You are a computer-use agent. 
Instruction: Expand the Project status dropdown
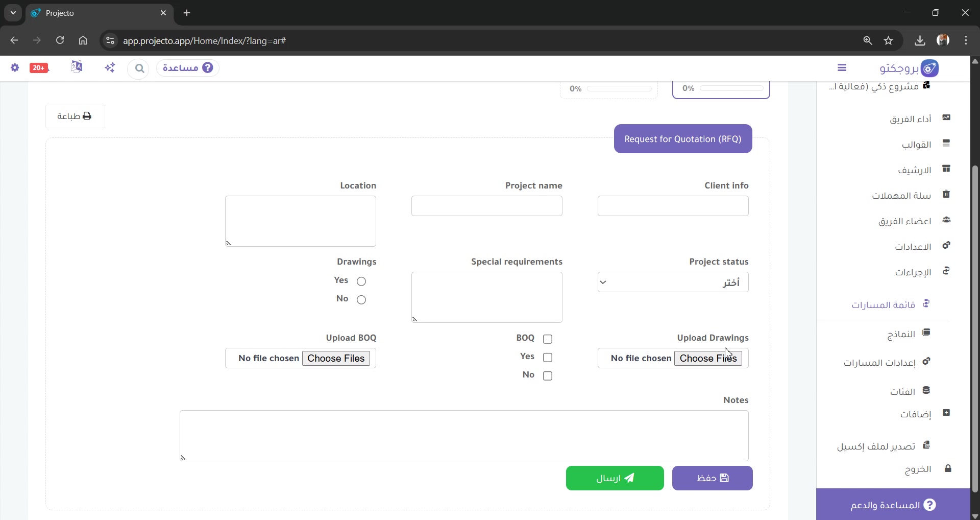[x=673, y=282]
